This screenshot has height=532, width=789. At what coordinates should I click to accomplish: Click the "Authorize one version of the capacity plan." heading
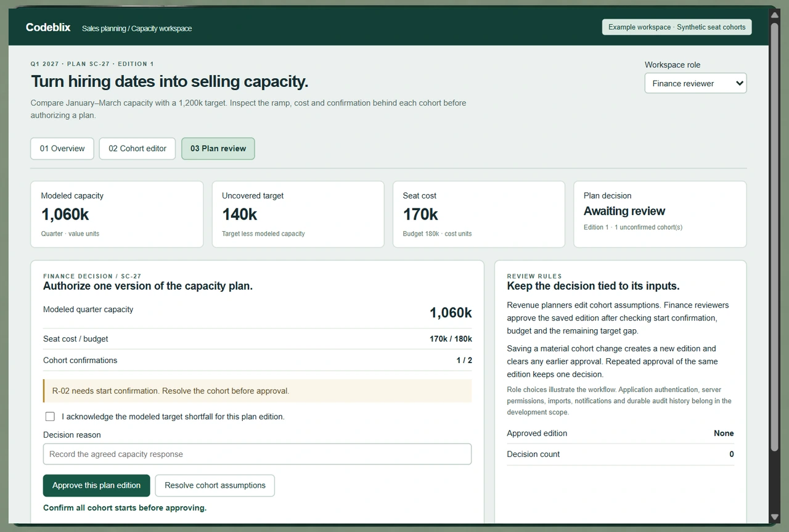coord(148,286)
